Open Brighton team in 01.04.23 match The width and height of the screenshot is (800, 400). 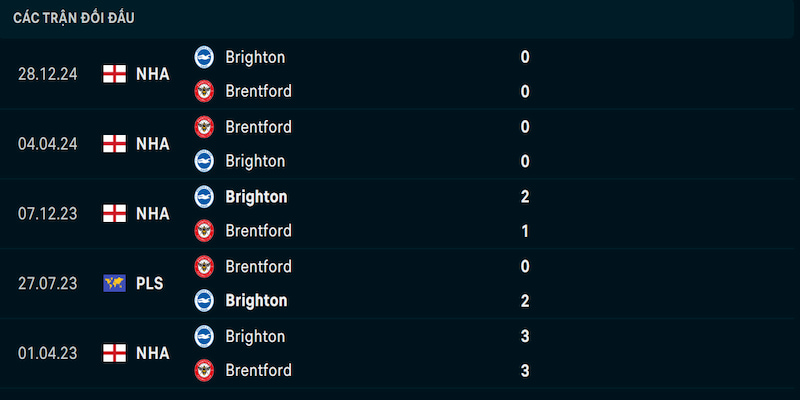[255, 336]
